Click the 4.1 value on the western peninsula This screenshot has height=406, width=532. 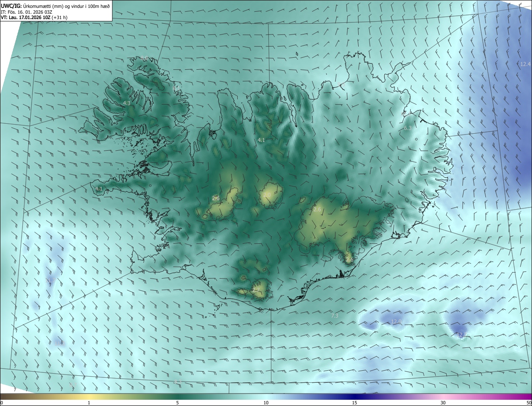tap(99, 188)
